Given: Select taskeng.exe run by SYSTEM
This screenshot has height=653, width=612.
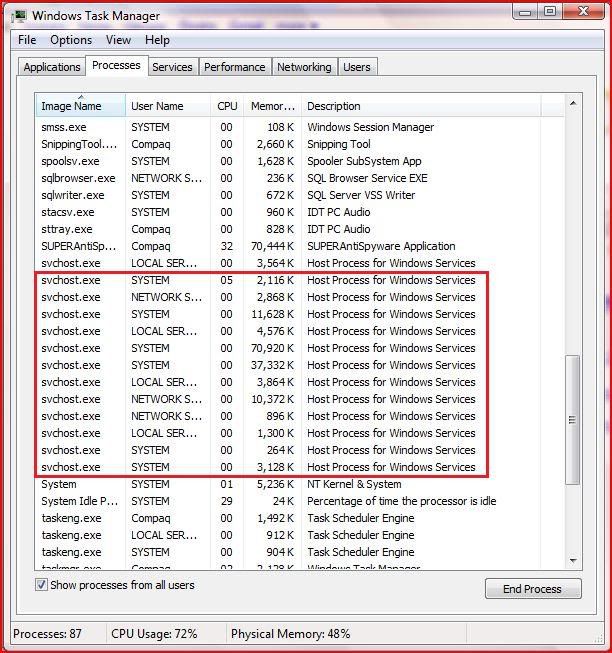Looking at the screenshot, I should point(300,552).
